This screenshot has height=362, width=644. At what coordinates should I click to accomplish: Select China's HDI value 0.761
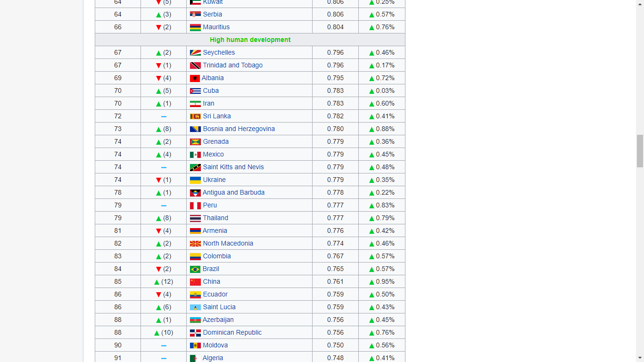(x=336, y=282)
